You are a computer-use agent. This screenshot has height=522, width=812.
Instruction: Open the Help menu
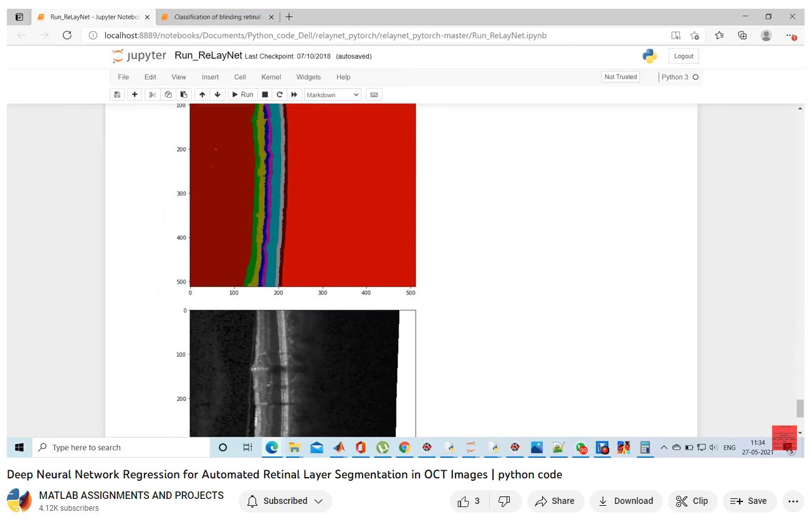coord(343,77)
